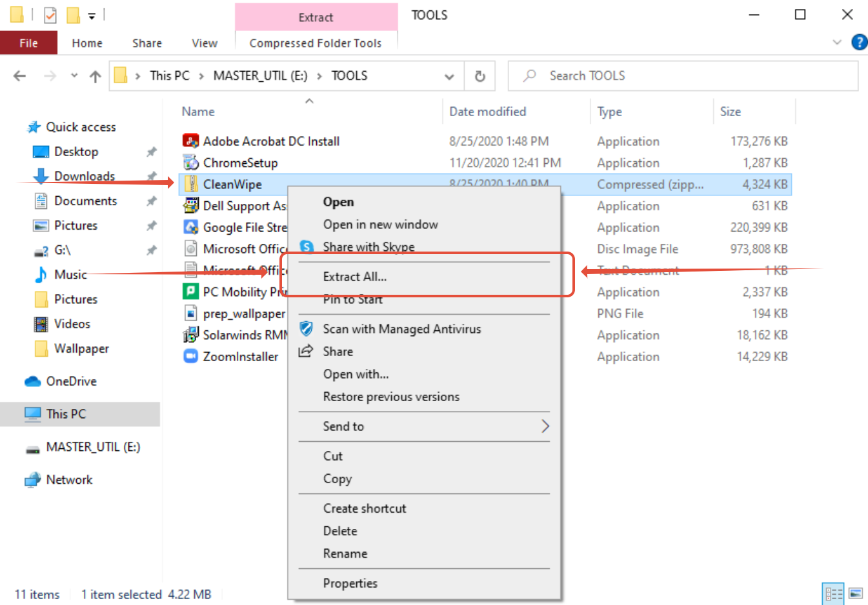Click the New folder quick access toolbar icon
This screenshot has height=605, width=868.
coord(74,15)
